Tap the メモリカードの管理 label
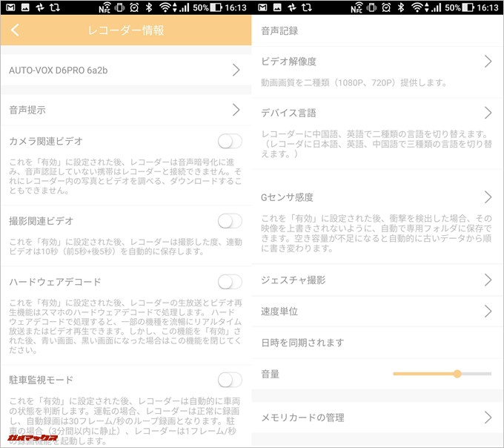This screenshot has height=448, width=504. coord(303,418)
